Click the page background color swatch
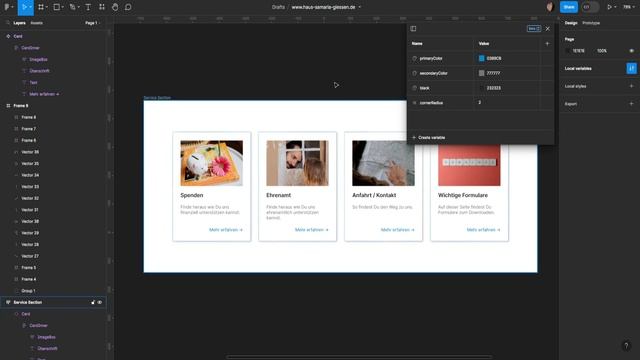640x360 pixels. (x=568, y=51)
